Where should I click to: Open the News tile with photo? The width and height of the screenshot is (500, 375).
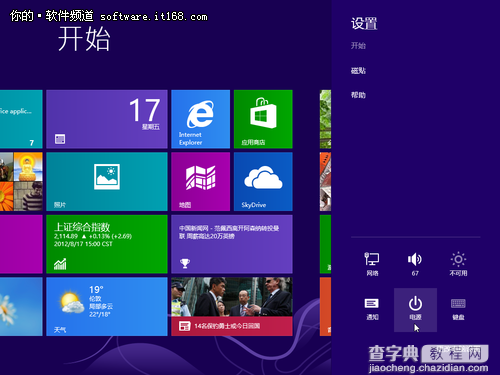[232, 307]
